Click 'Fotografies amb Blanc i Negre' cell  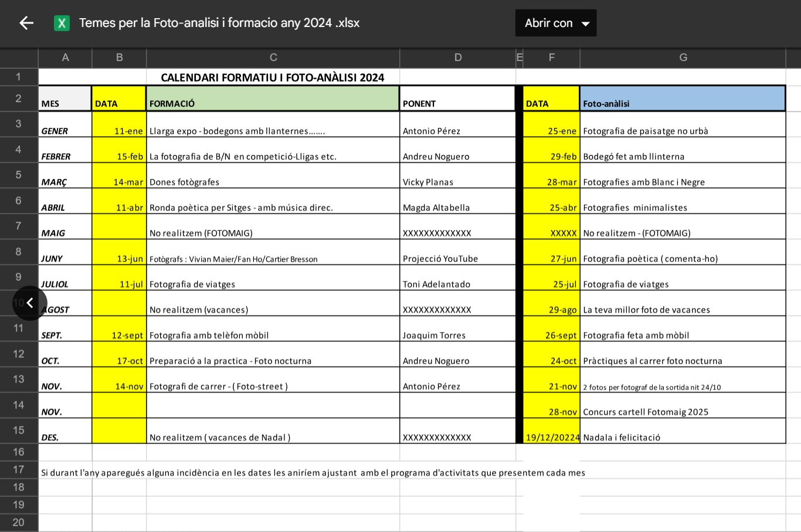pos(683,175)
